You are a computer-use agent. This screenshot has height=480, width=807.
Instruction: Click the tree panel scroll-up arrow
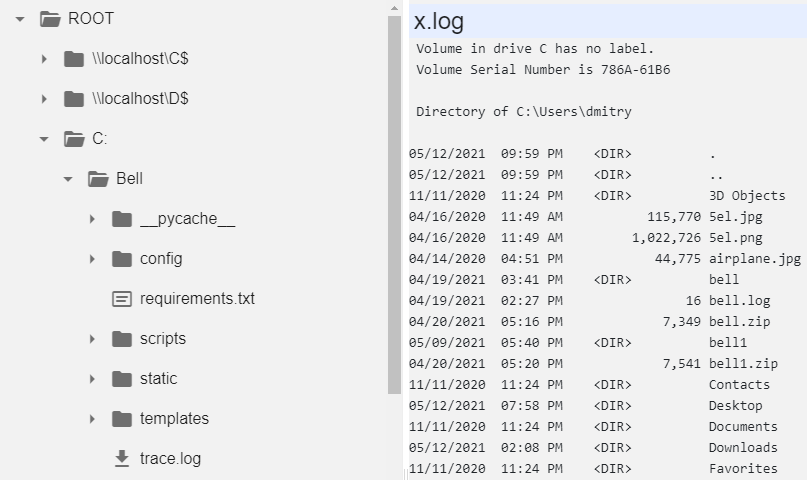[x=394, y=8]
